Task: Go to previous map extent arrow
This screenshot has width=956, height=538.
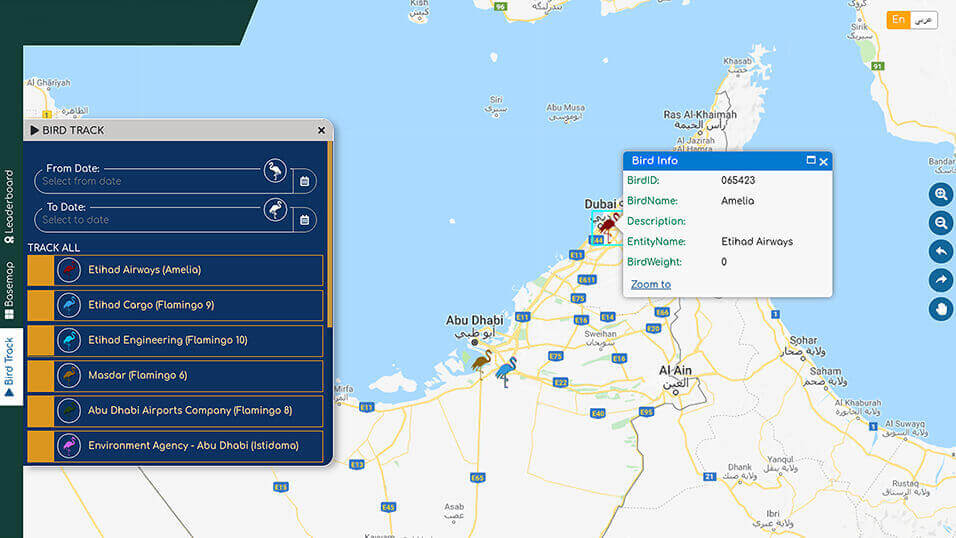Action: coord(941,251)
